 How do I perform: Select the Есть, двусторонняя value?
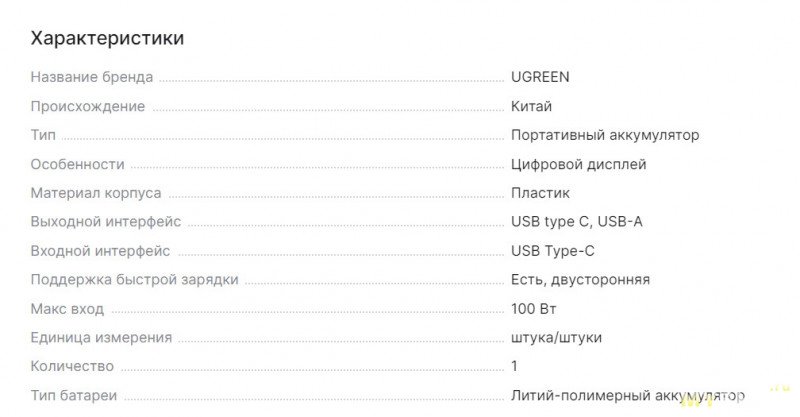tap(580, 280)
